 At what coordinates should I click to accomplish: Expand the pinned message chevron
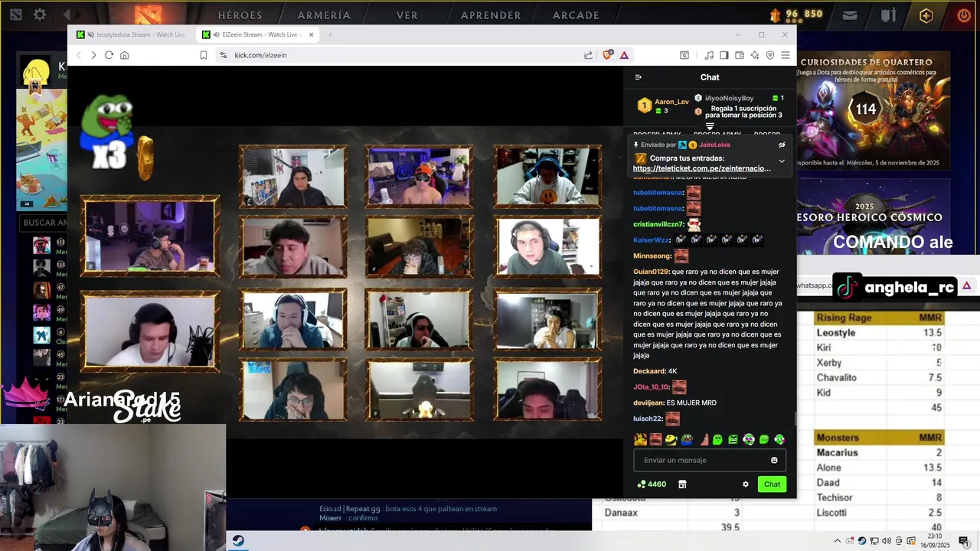(782, 161)
